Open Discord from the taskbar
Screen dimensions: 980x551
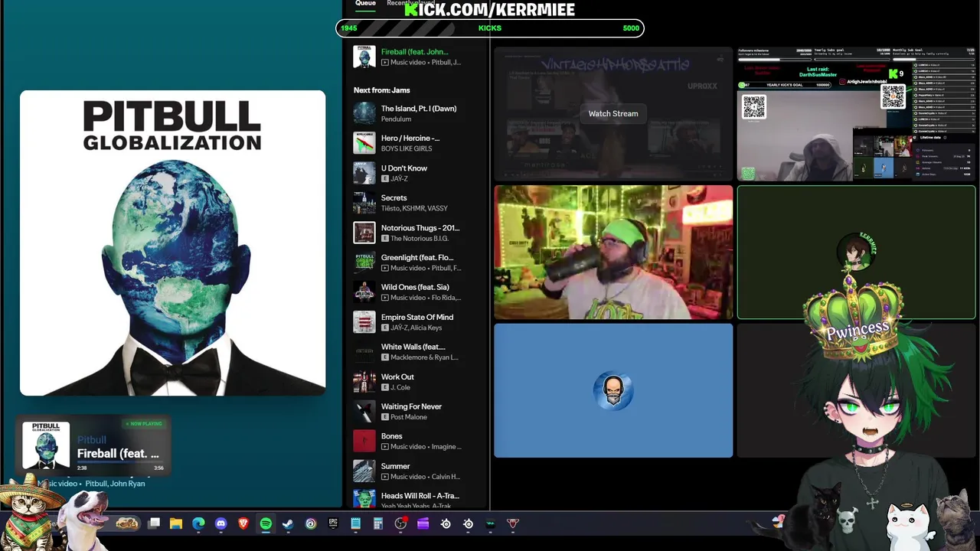[x=221, y=523]
